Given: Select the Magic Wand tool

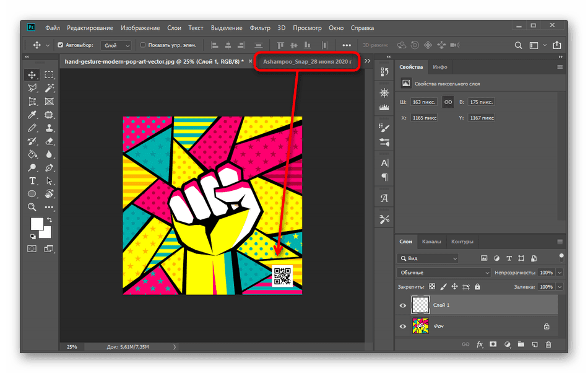Looking at the screenshot, I should point(49,88).
